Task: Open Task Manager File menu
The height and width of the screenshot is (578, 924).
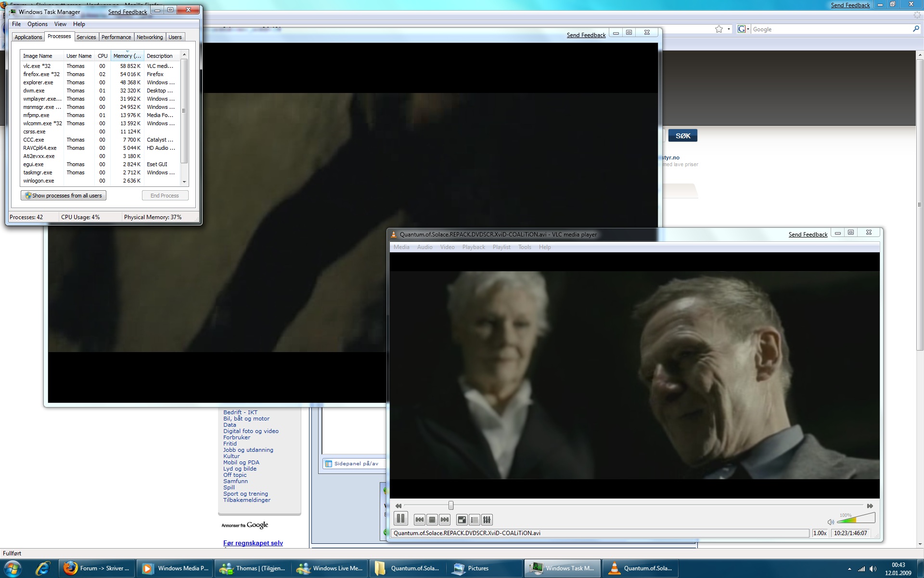Action: pos(16,24)
